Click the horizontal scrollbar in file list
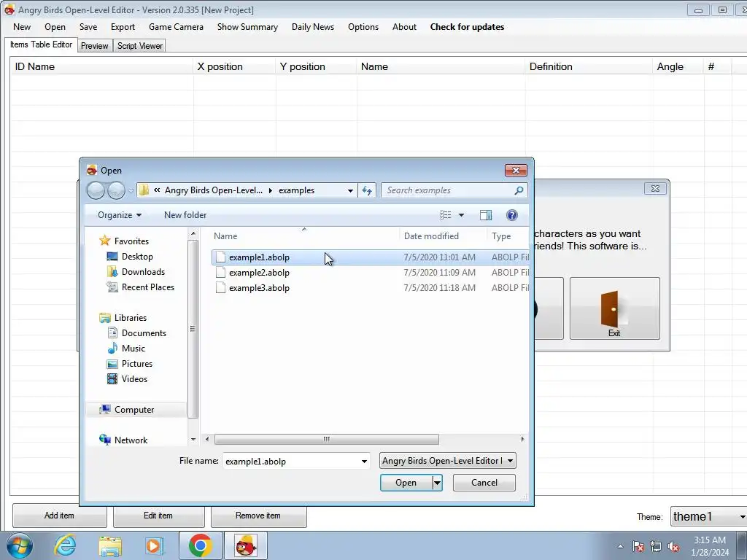The image size is (747, 560). 326,439
